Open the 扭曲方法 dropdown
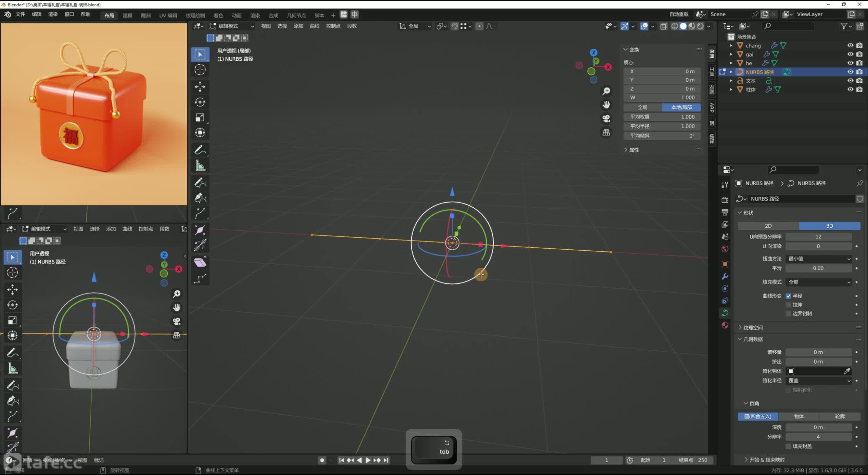The height and width of the screenshot is (475, 868). coord(818,259)
